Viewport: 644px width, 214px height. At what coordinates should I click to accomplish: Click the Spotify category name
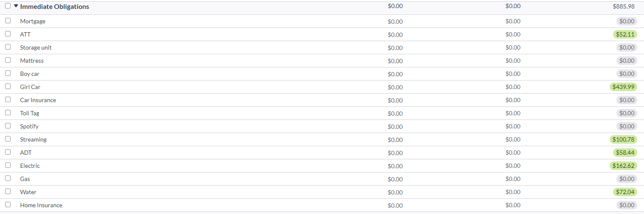(x=29, y=126)
